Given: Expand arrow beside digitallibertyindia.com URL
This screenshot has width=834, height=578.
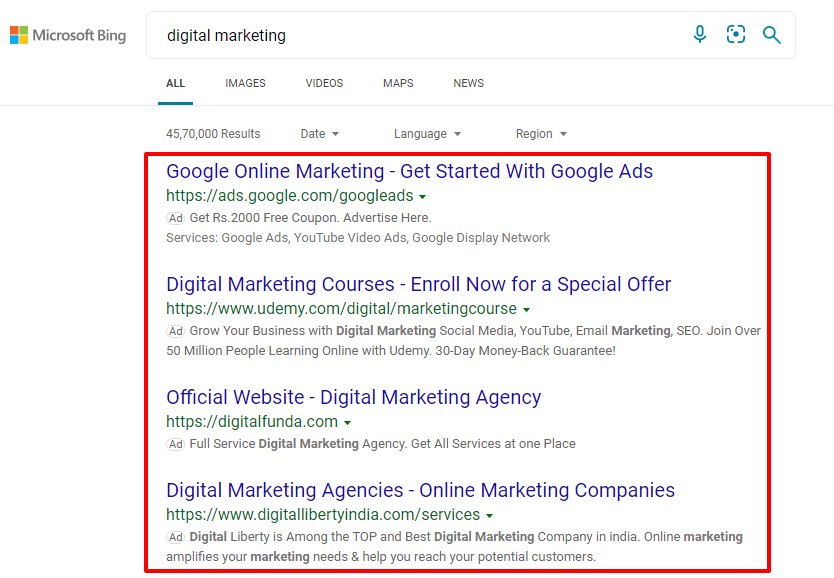Looking at the screenshot, I should (490, 516).
